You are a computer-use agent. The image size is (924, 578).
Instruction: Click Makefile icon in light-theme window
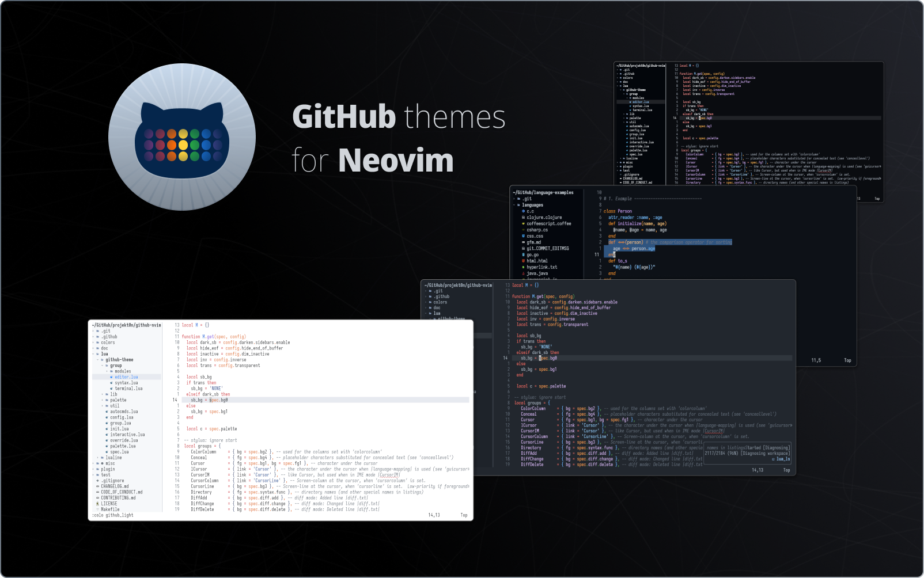click(98, 509)
